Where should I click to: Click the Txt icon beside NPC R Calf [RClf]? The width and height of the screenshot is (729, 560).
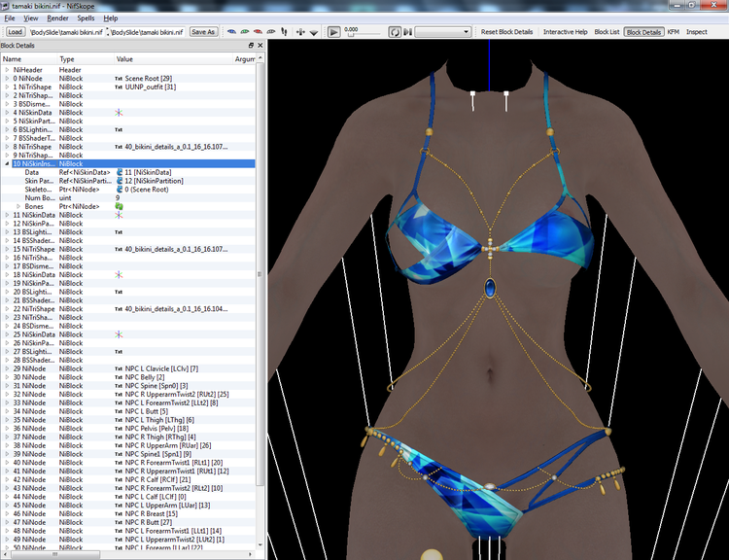coord(119,479)
